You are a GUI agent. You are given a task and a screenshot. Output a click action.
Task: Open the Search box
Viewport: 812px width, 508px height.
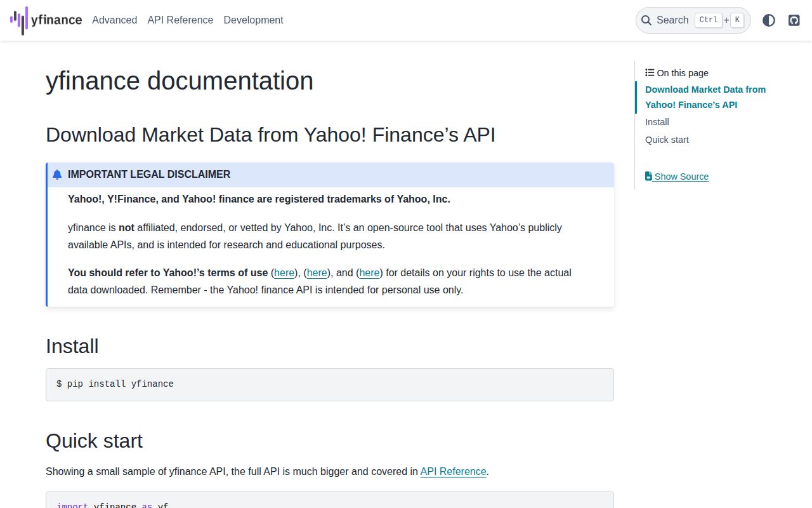(x=693, y=20)
